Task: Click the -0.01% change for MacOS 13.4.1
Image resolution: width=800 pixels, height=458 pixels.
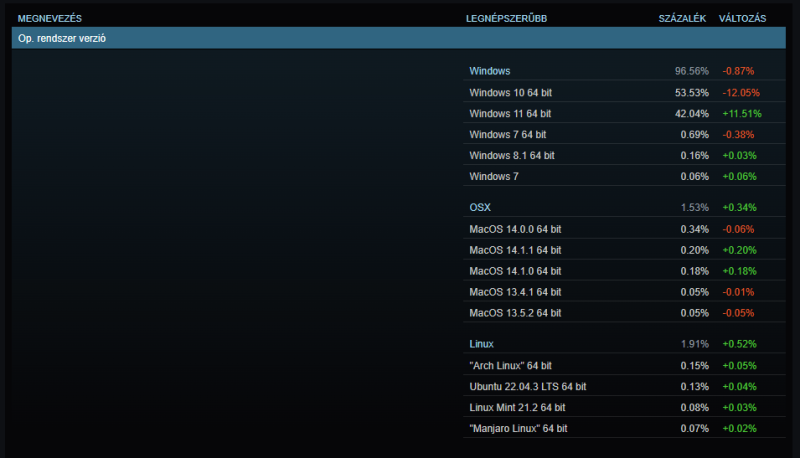Action: pyautogui.click(x=738, y=292)
